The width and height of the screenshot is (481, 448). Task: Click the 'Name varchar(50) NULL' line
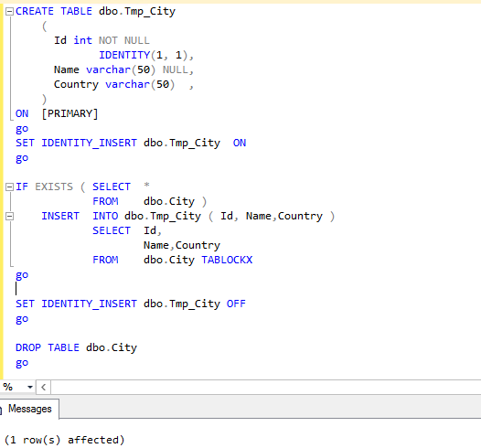[123, 69]
